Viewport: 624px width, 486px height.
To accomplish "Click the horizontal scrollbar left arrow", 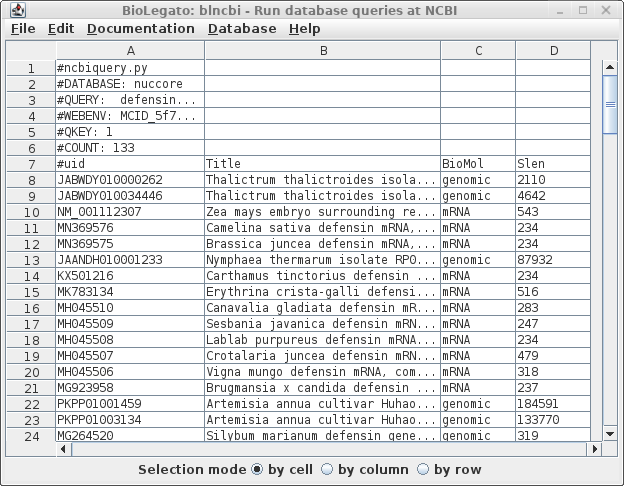I will coord(65,448).
